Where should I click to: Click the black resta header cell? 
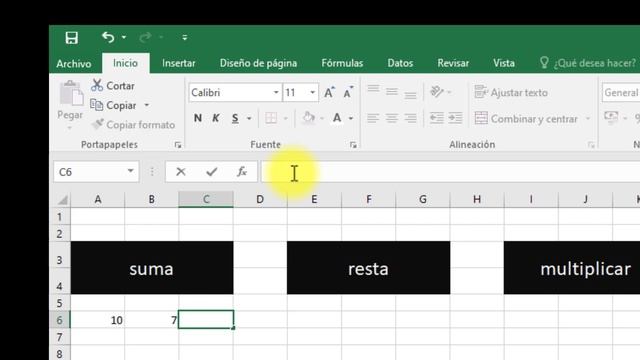pyautogui.click(x=369, y=268)
